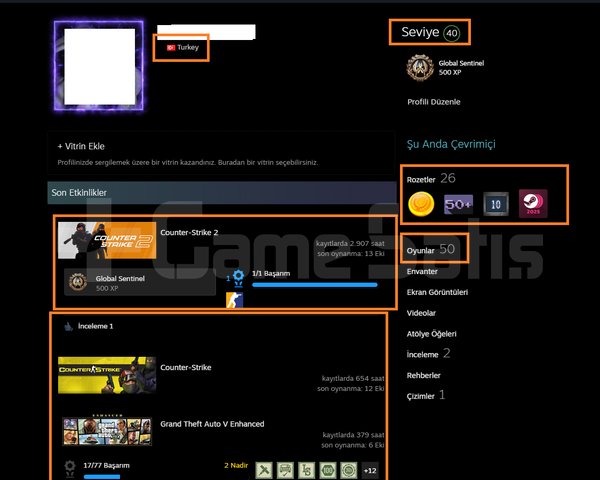This screenshot has height=480, width=600.
Task: Open the purple 50+ badge
Action: [458, 204]
